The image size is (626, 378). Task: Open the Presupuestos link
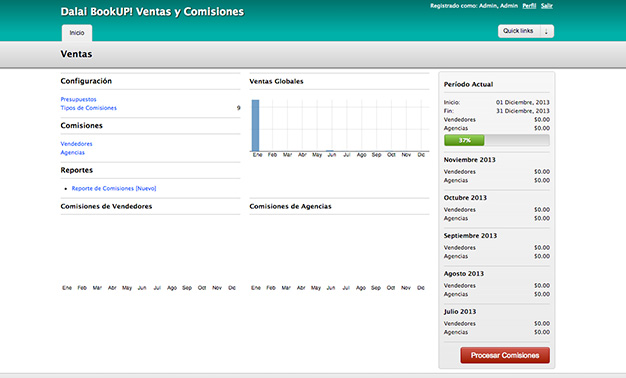click(78, 99)
